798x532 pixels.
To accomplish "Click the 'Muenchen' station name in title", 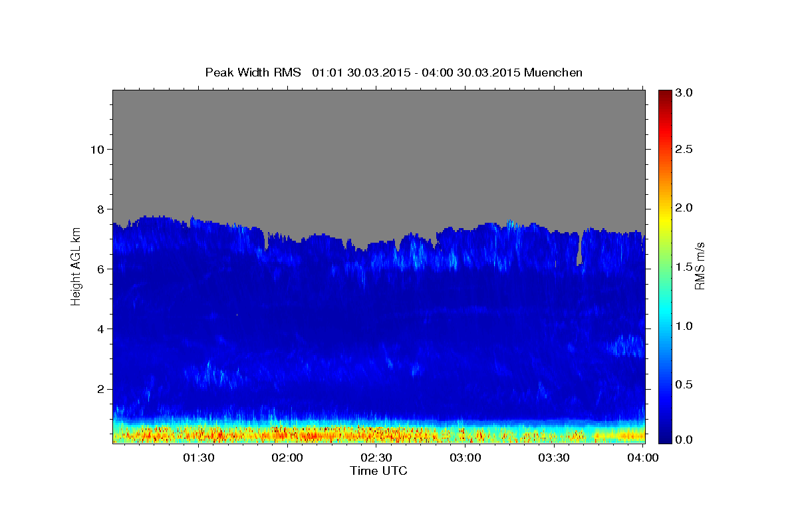I will 553,72.
